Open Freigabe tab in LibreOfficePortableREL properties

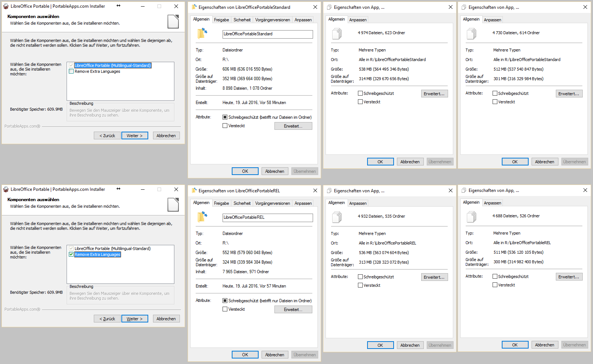coord(221,203)
